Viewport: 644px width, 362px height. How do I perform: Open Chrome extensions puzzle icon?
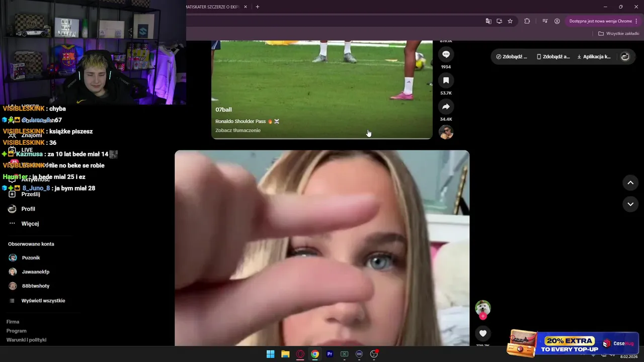pos(527,21)
